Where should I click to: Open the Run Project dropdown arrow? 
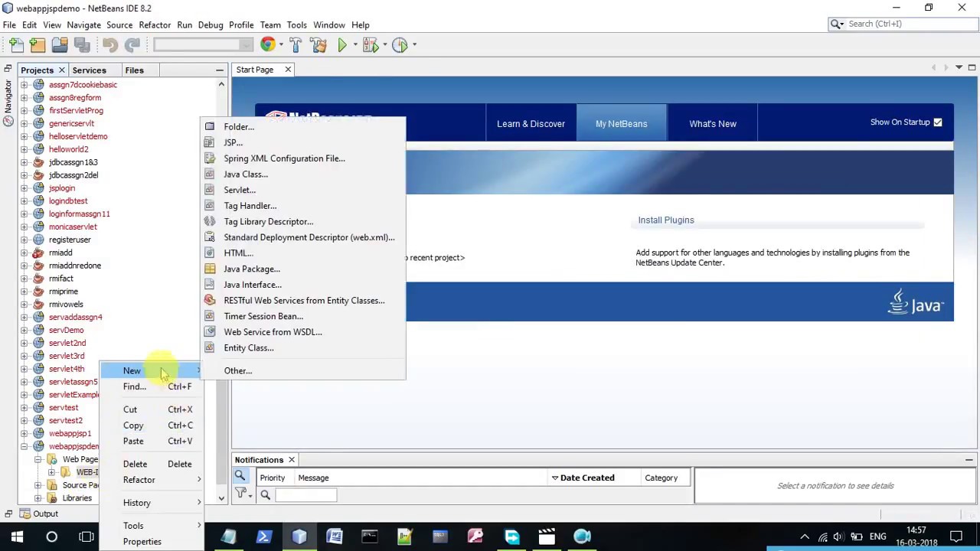[x=354, y=45]
